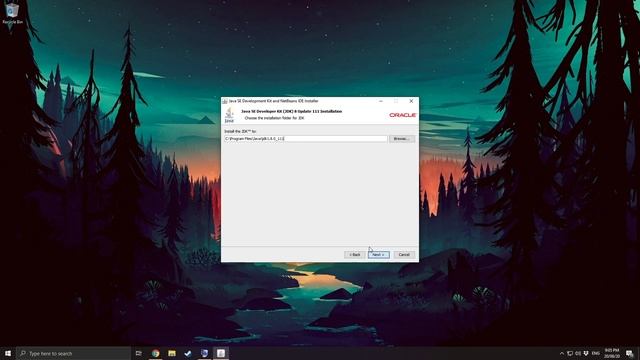
Task: Expand the hidden system tray icons
Action: pos(562,353)
